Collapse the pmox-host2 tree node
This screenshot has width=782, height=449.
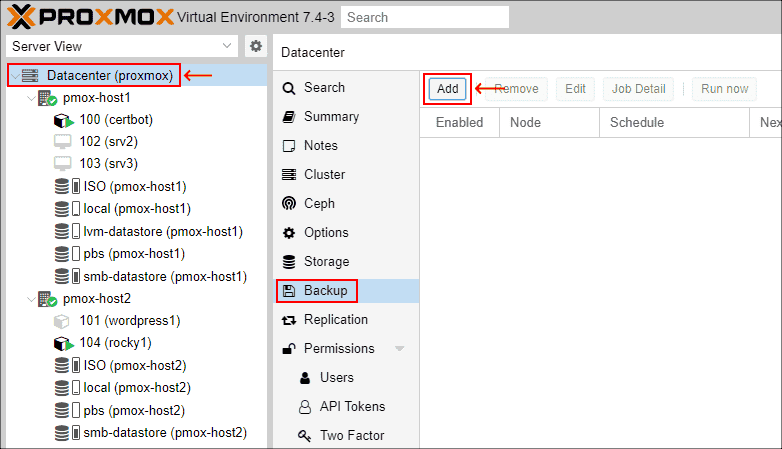point(31,299)
